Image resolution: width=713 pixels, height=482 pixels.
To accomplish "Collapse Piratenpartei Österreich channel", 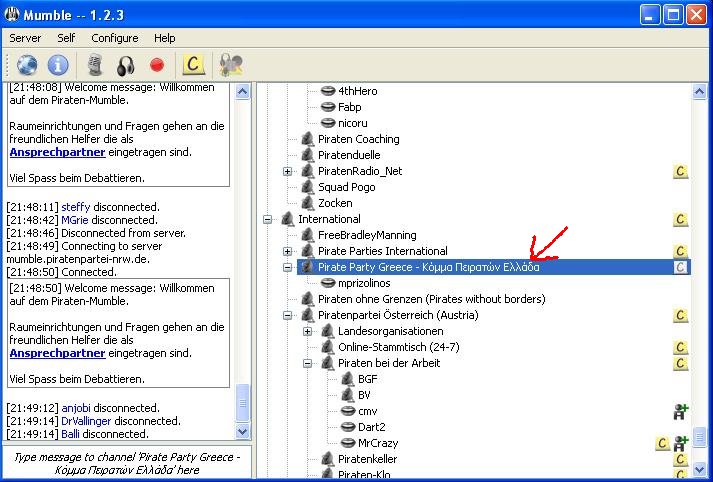I will (287, 316).
